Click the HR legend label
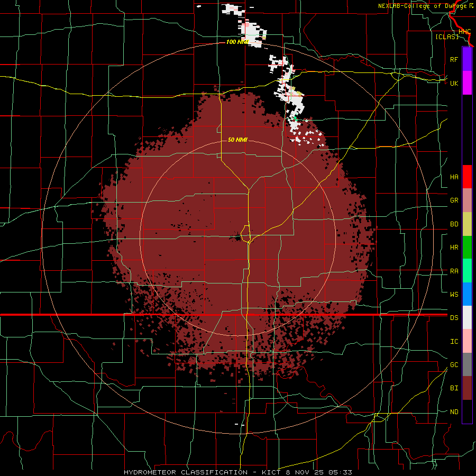The width and height of the screenshot is (476, 476). (x=454, y=248)
